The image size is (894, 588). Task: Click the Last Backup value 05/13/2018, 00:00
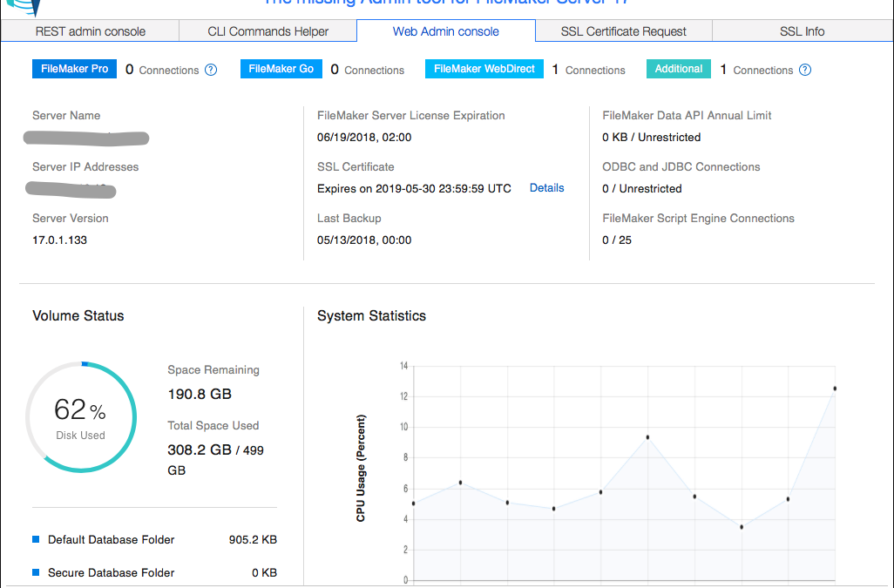click(364, 240)
